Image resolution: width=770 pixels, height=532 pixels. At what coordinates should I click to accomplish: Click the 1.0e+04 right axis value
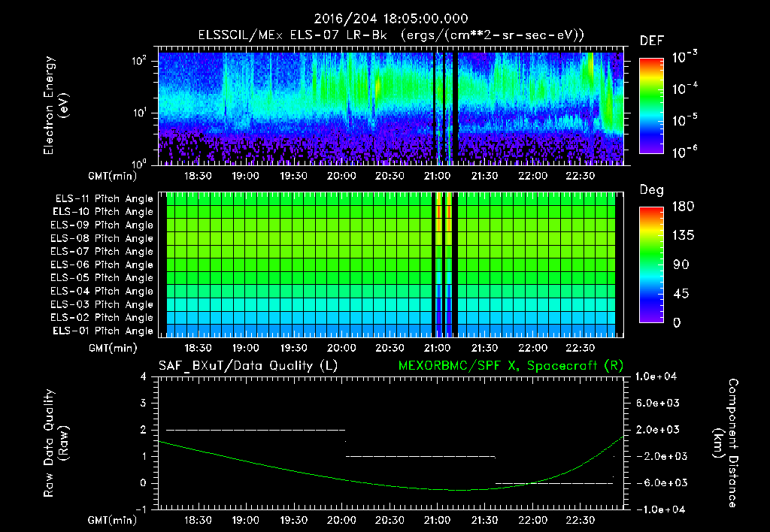[656, 377]
